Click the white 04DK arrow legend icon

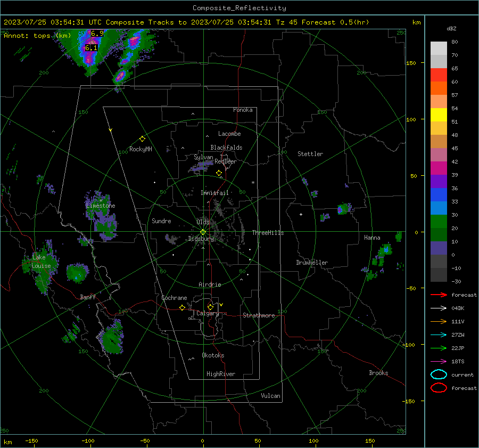coord(439,308)
